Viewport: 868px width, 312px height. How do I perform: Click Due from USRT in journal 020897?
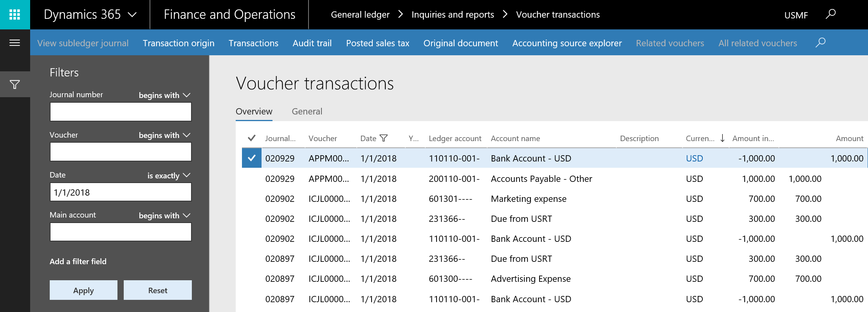[522, 258]
